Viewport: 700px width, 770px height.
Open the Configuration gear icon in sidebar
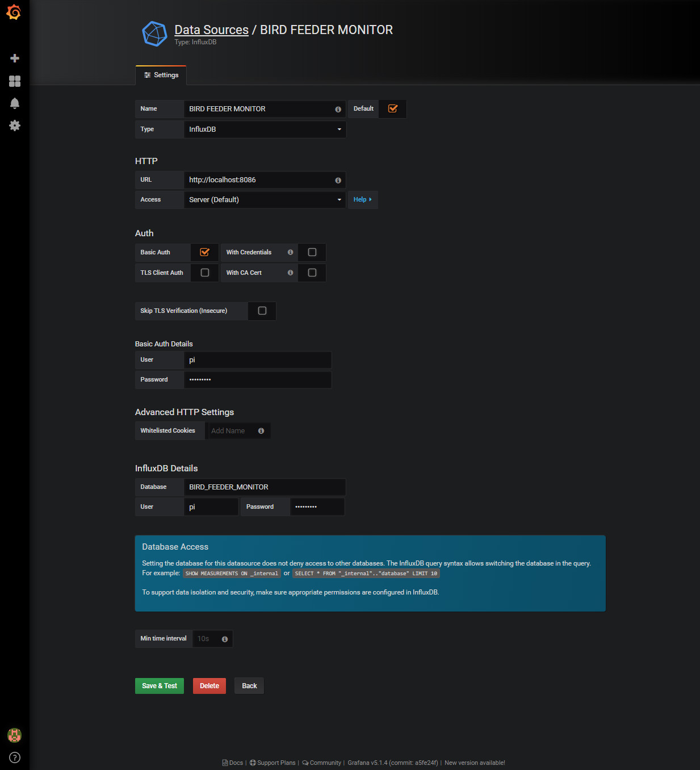[x=15, y=125]
